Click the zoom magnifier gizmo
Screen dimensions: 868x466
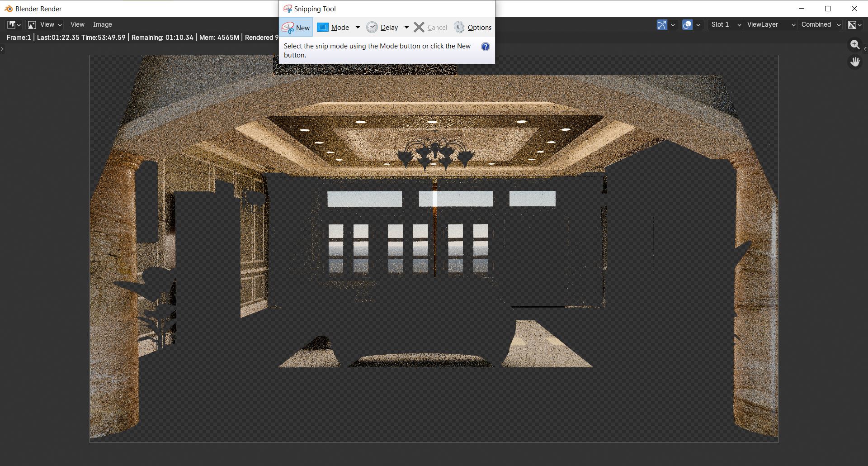854,45
